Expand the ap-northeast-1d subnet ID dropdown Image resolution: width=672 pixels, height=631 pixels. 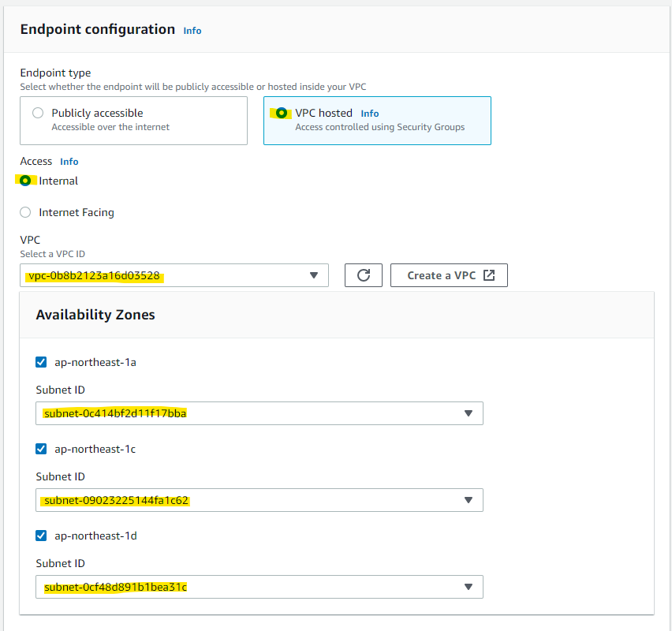[259, 587]
